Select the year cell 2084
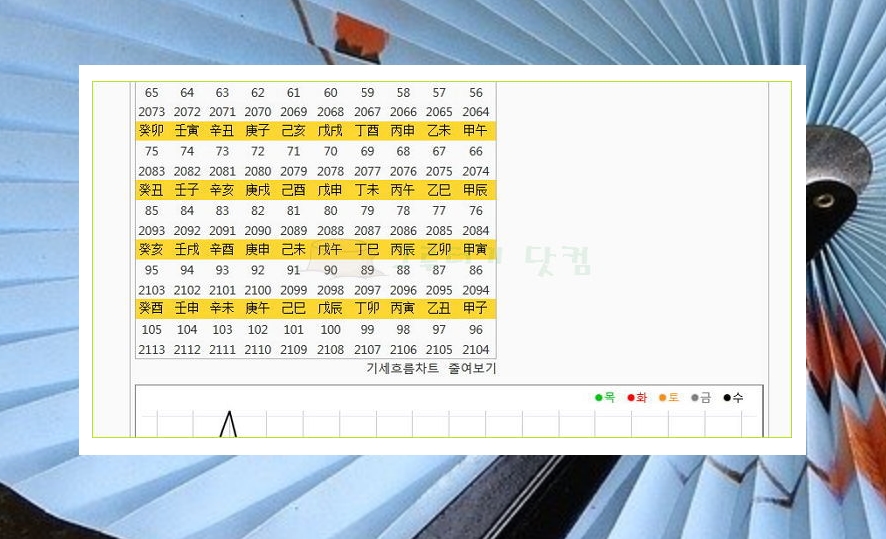The image size is (886, 539). coord(476,231)
